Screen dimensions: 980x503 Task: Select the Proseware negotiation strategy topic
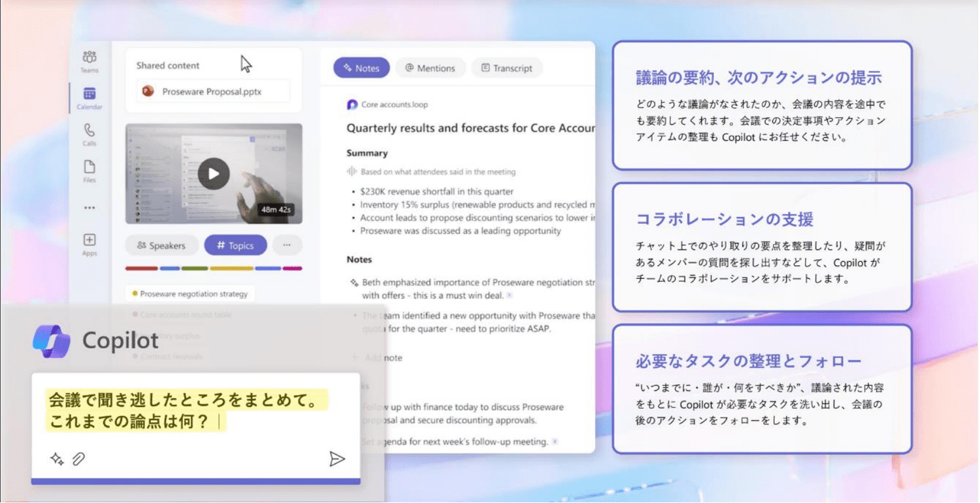tap(190, 294)
